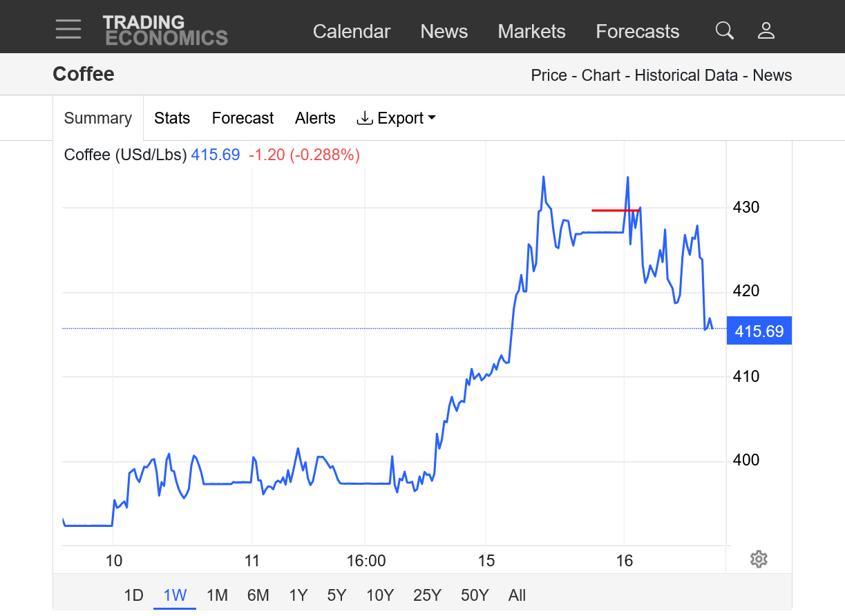Open the Alerts tab
845x616 pixels.
tap(315, 118)
